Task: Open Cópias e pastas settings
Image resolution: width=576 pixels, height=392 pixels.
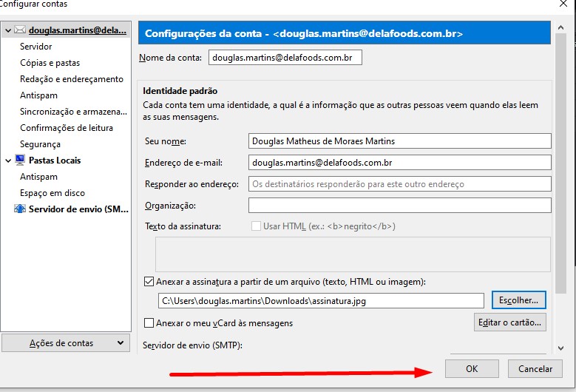Action: (50, 63)
